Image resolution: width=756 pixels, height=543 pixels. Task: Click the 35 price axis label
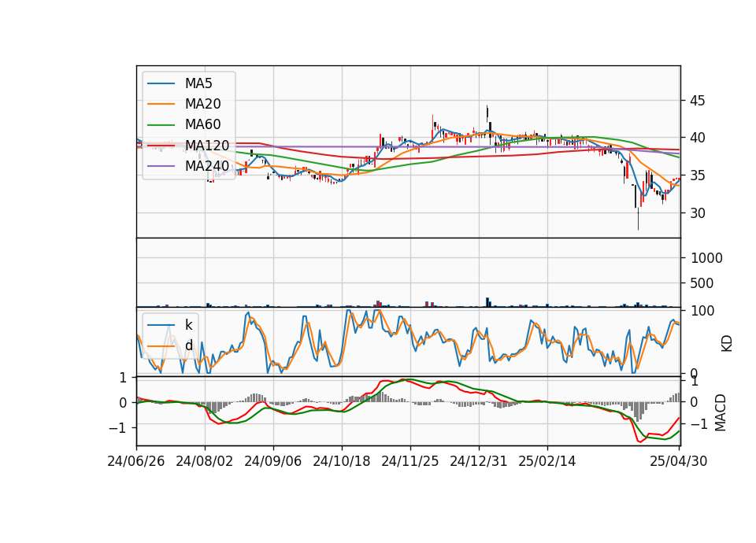[697, 175]
